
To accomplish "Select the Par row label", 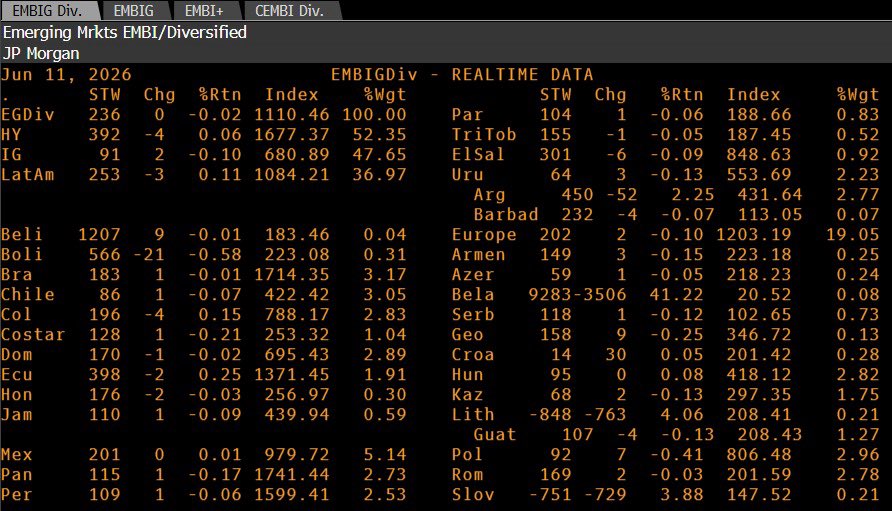I will (468, 114).
